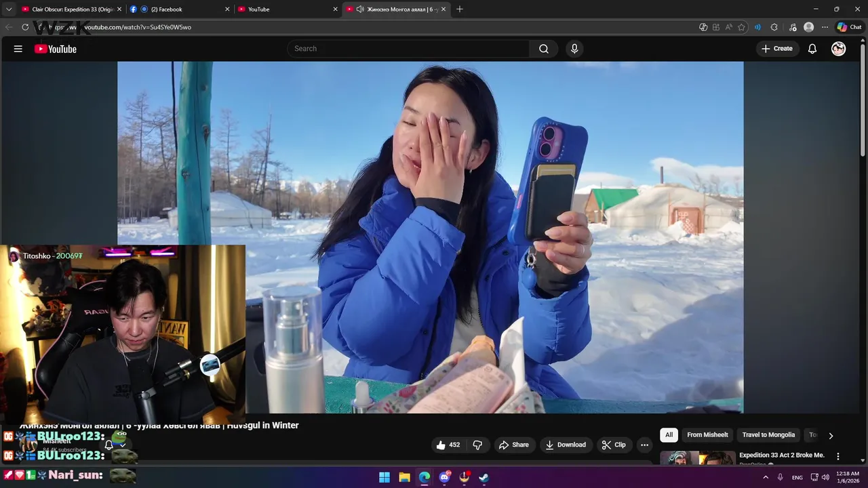Like the video with thumbs up
868x488 pixels.
pyautogui.click(x=441, y=445)
